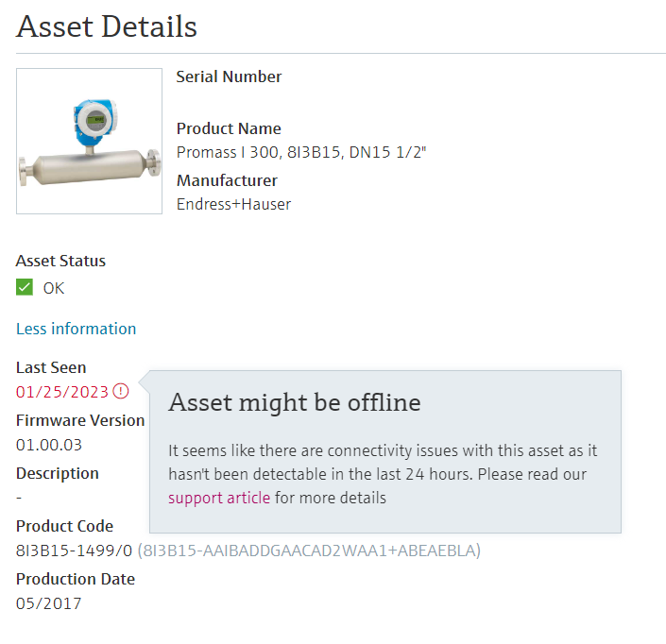Click the Description field label
This screenshot has height=644, width=666.
(x=57, y=473)
